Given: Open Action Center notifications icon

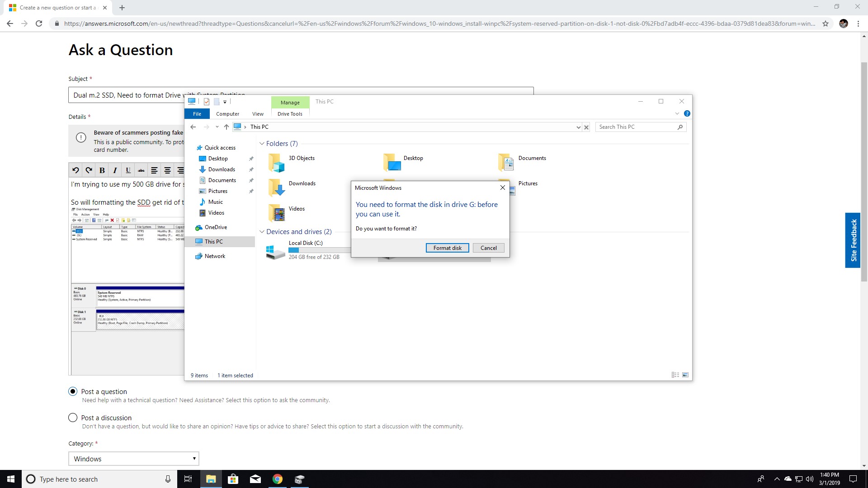Looking at the screenshot, I should pyautogui.click(x=853, y=479).
